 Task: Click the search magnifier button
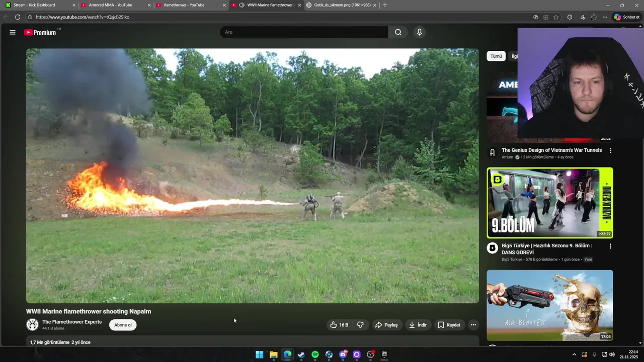click(398, 32)
